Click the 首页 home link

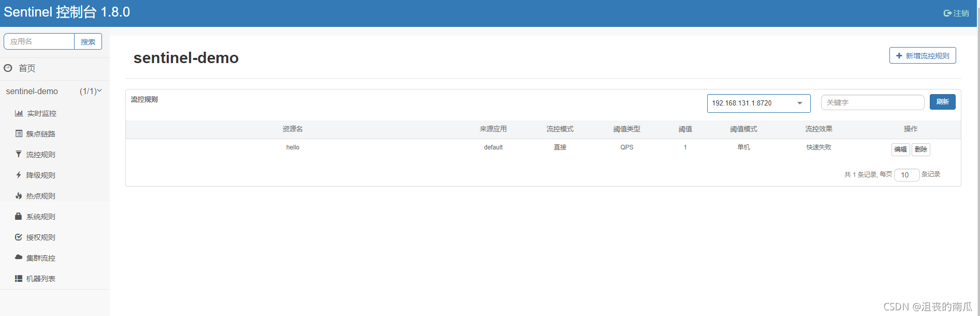tap(27, 68)
